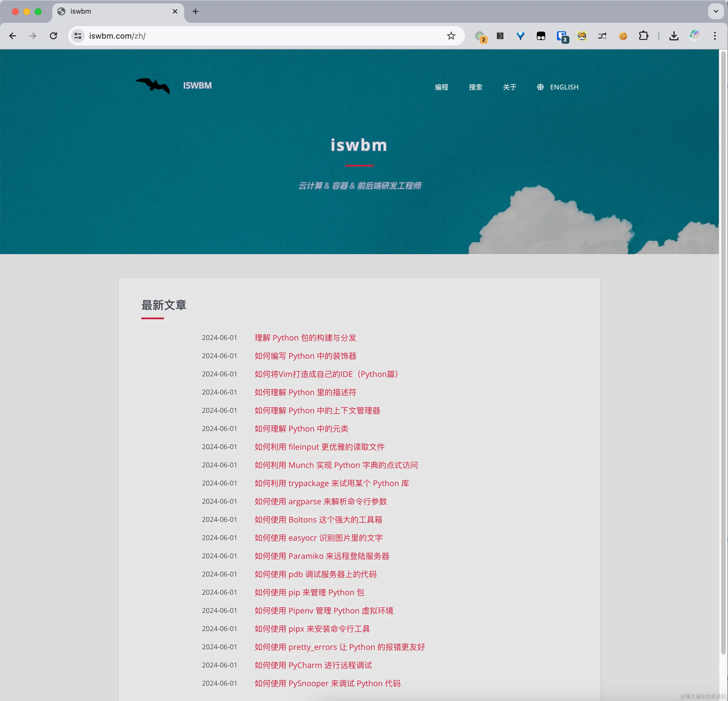Click the address bar URL field
Viewport: 728px width, 701px height.
point(260,36)
